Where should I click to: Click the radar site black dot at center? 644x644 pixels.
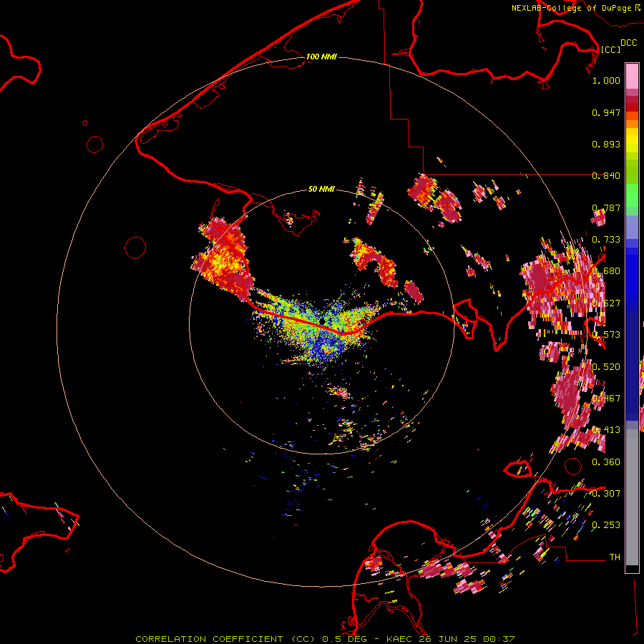(x=322, y=321)
